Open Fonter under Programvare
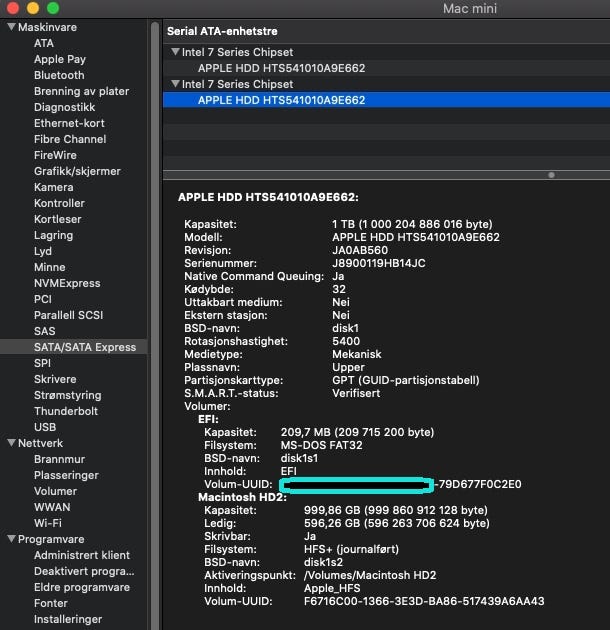Viewport: 610px width, 630px height. pyautogui.click(x=51, y=603)
